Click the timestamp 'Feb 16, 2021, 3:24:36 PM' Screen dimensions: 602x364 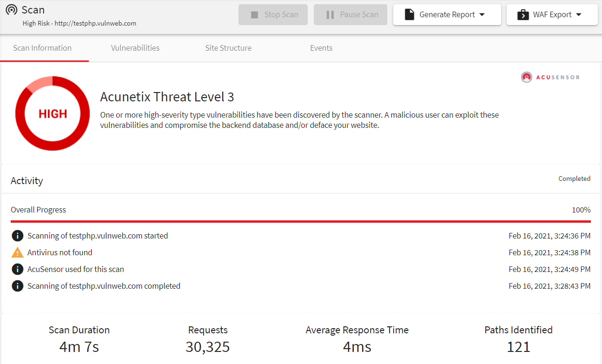pos(549,236)
